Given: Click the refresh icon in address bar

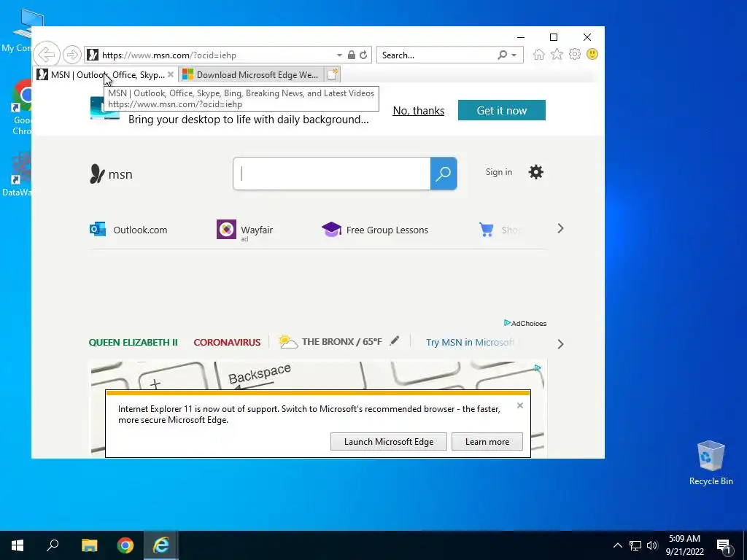Looking at the screenshot, I should click(x=363, y=55).
